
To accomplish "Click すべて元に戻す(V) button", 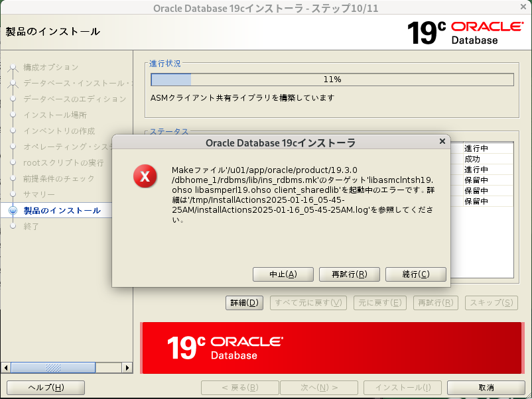I will click(x=308, y=303).
